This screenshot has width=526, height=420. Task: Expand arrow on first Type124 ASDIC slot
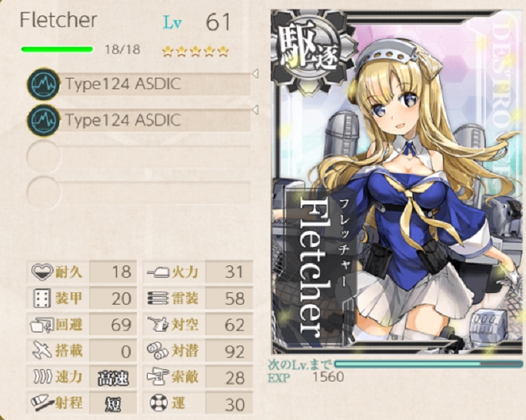coord(255,74)
